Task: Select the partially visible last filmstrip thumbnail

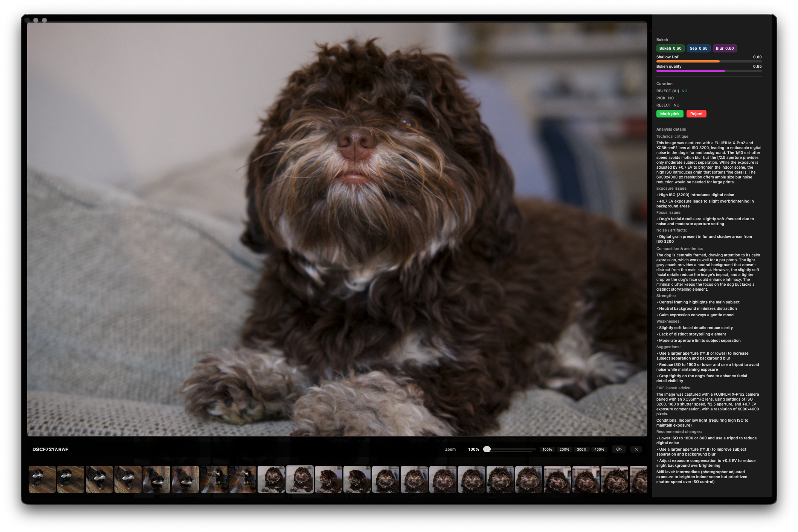Action: point(639,479)
